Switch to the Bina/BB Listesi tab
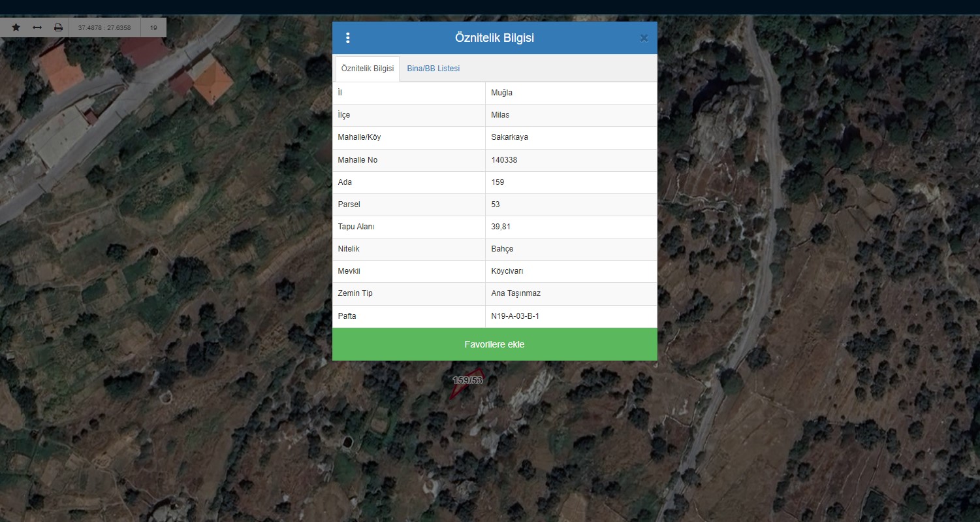This screenshot has width=980, height=522. click(x=433, y=69)
